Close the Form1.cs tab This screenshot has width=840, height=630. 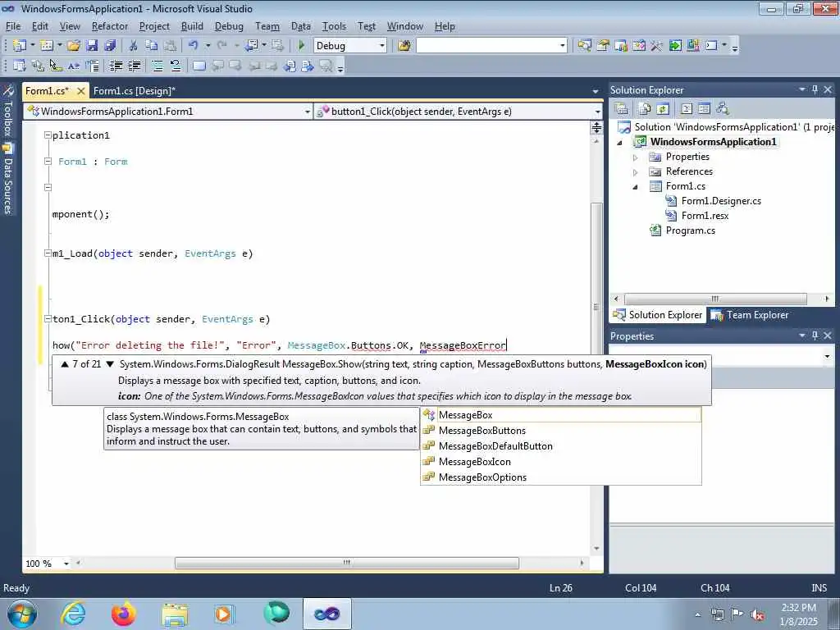point(80,91)
